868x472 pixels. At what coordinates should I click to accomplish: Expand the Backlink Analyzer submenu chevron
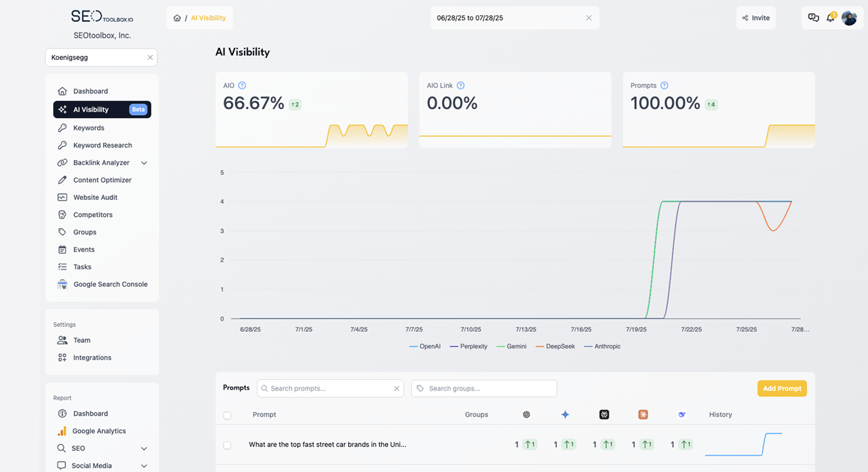144,163
